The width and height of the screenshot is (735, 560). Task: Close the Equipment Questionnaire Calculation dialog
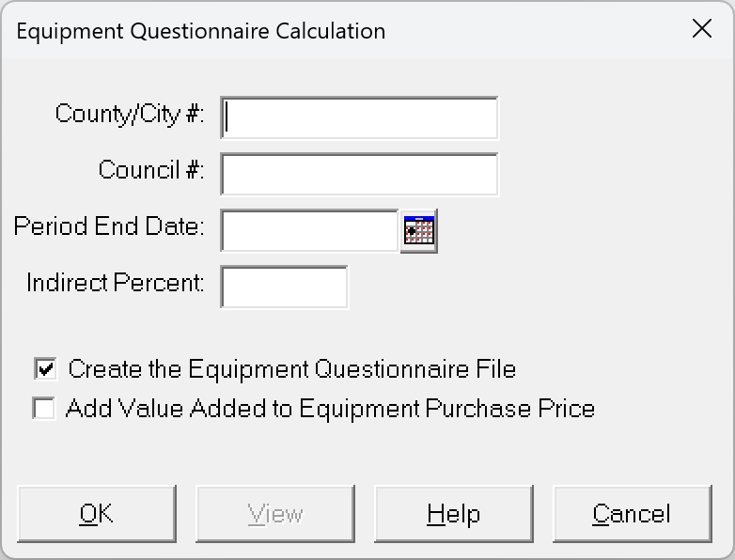point(701,29)
